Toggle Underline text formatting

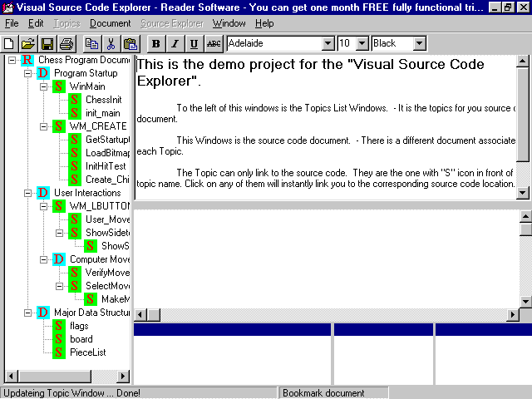coord(195,43)
